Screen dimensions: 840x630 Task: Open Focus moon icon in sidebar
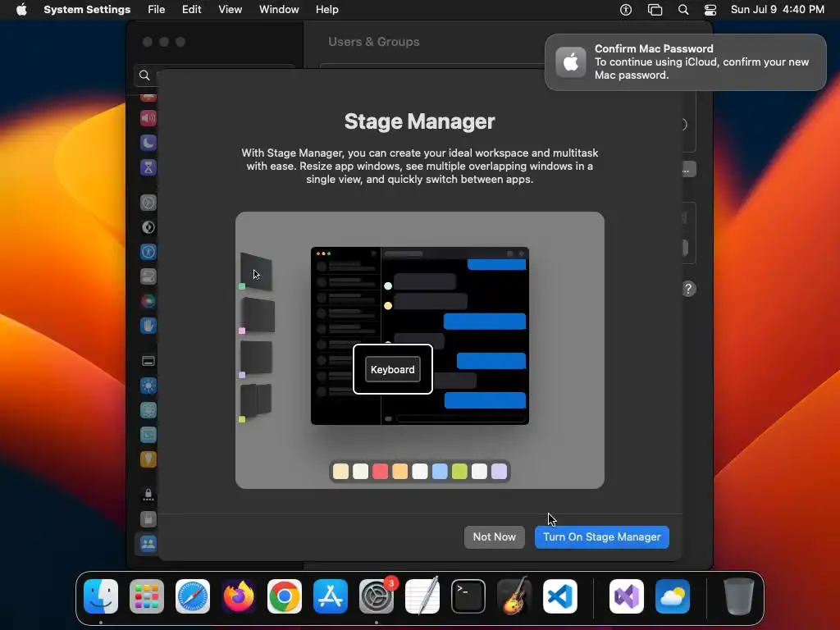click(x=148, y=143)
